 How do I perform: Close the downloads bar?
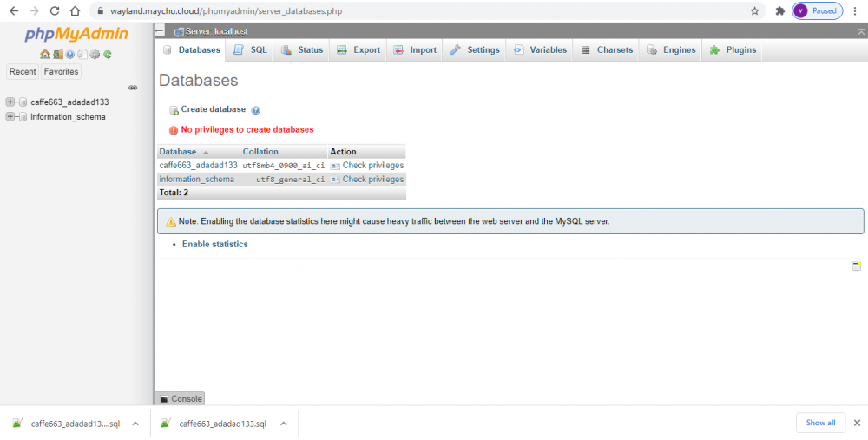tap(857, 423)
